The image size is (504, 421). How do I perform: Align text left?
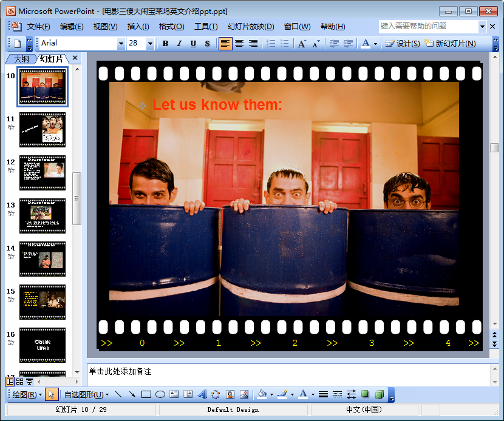tap(225, 43)
